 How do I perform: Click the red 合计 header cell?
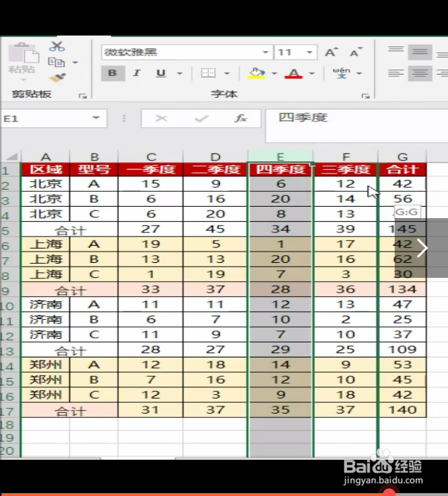pyautogui.click(x=402, y=169)
